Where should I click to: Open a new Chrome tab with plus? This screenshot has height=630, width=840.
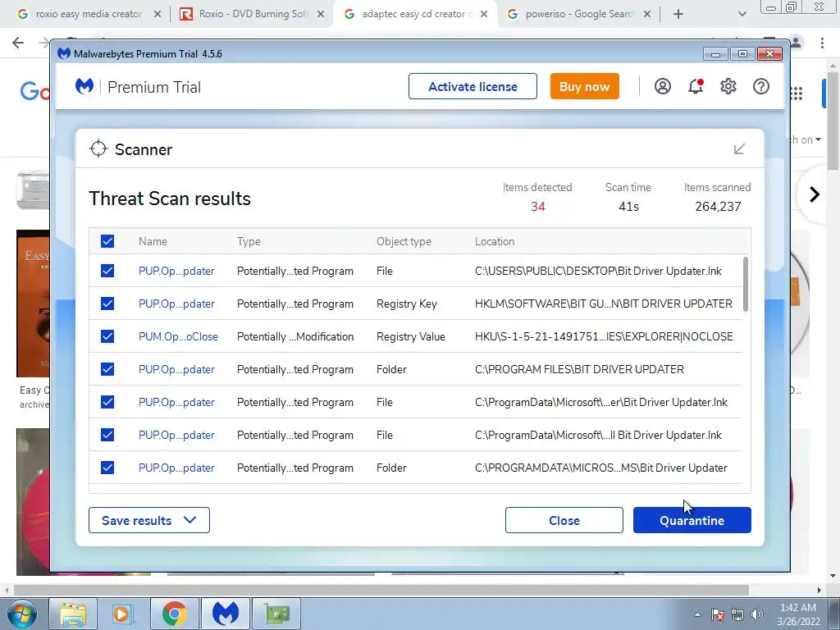[x=678, y=14]
